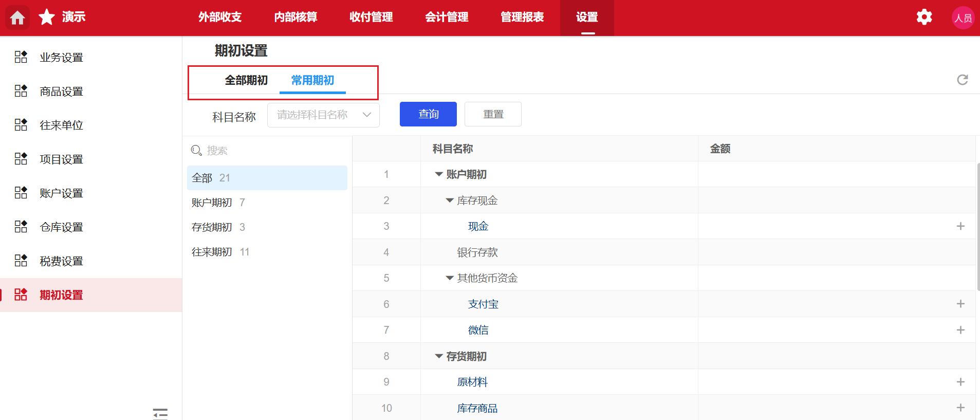Switch to the 全部期初 tab

(246, 80)
